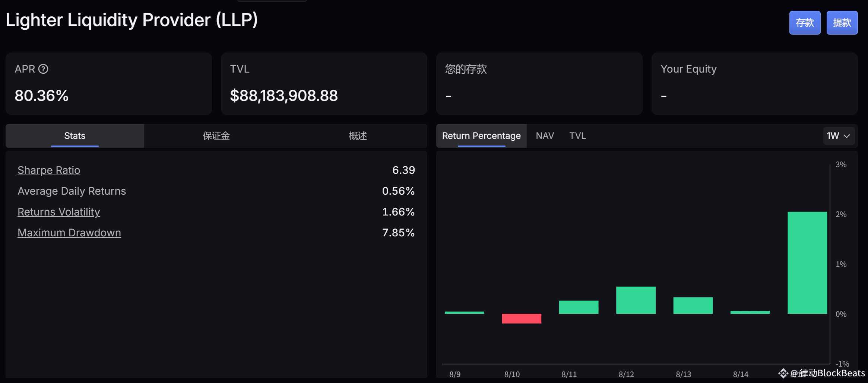Click the green bar for 8/12
Screen dimensions: 868x383
pos(636,300)
